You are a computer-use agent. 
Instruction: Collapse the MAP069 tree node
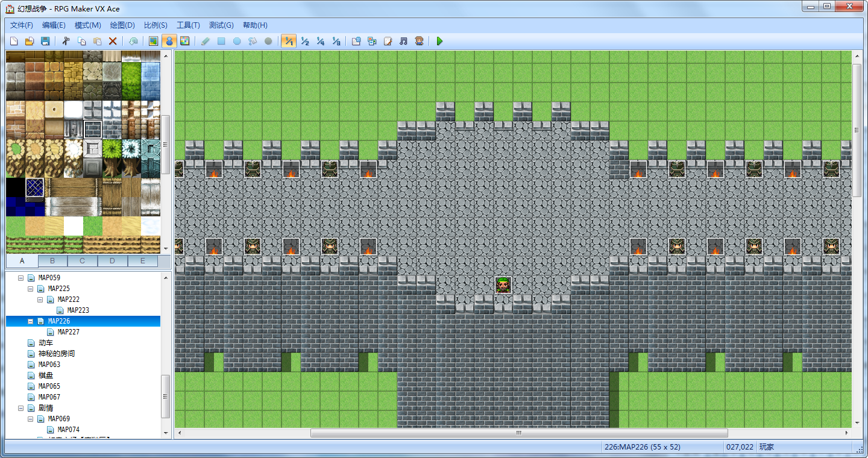31,419
